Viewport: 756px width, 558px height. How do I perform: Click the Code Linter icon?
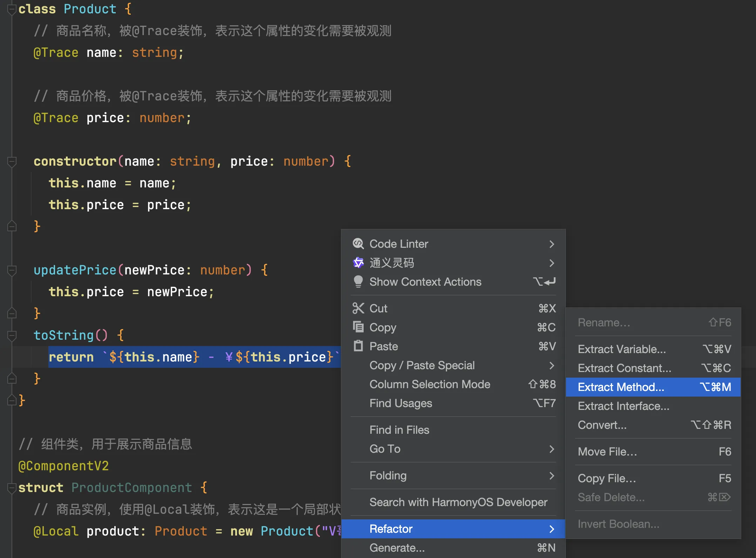point(358,244)
